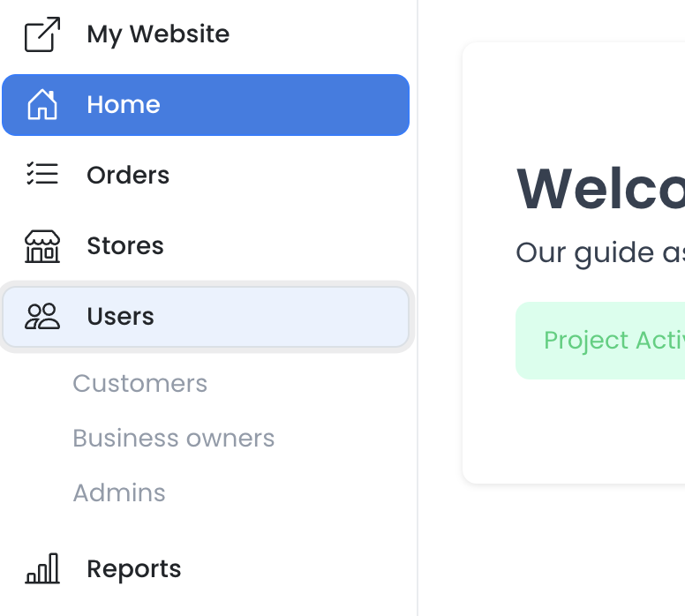685x616 pixels.
Task: Click the Users people icon
Action: pos(42,316)
